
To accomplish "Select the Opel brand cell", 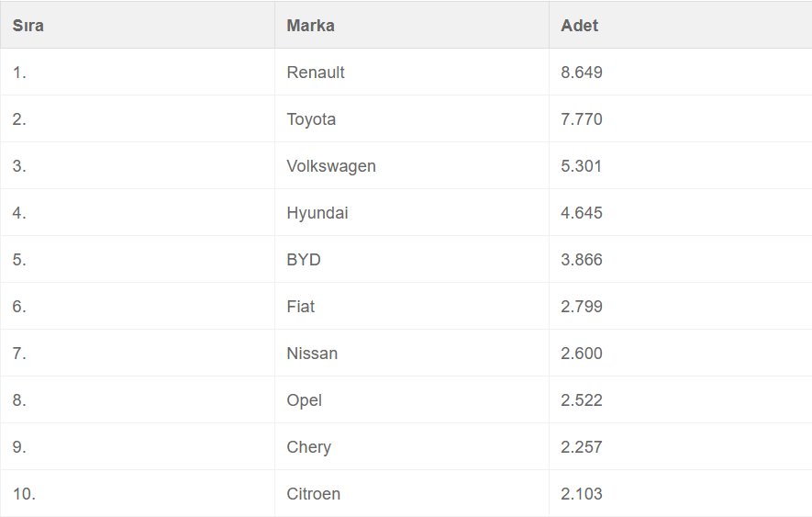I will coord(305,400).
